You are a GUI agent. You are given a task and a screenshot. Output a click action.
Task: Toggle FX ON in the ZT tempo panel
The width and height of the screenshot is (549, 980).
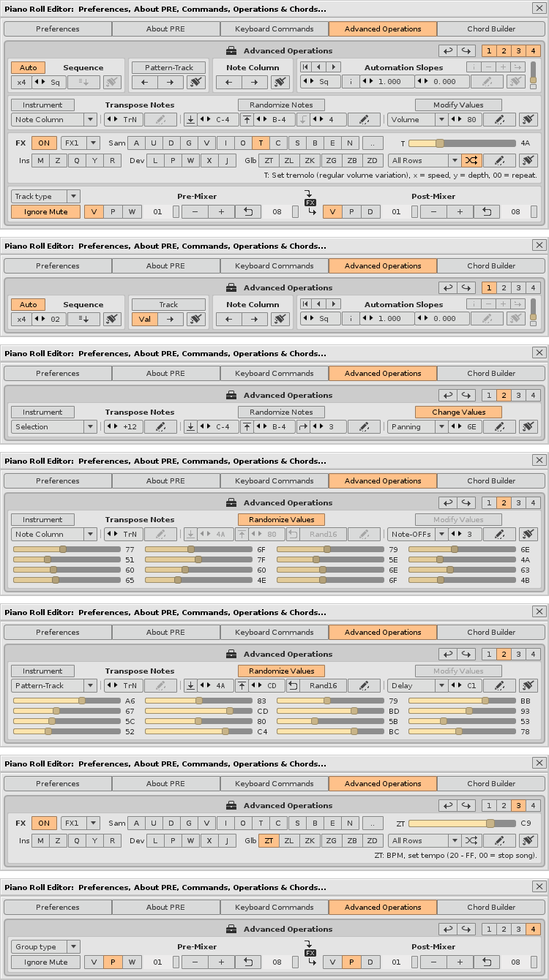point(44,823)
